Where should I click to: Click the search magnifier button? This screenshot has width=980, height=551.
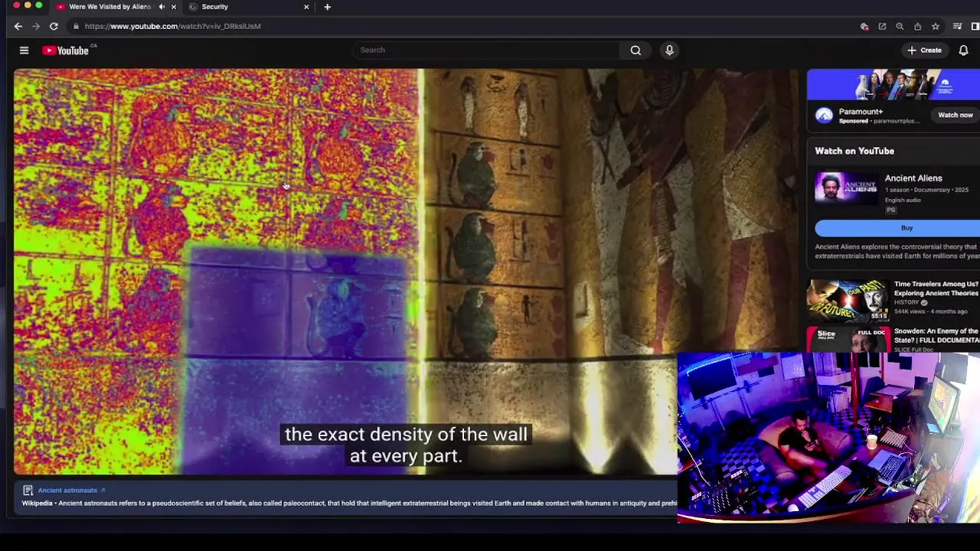[x=635, y=51]
